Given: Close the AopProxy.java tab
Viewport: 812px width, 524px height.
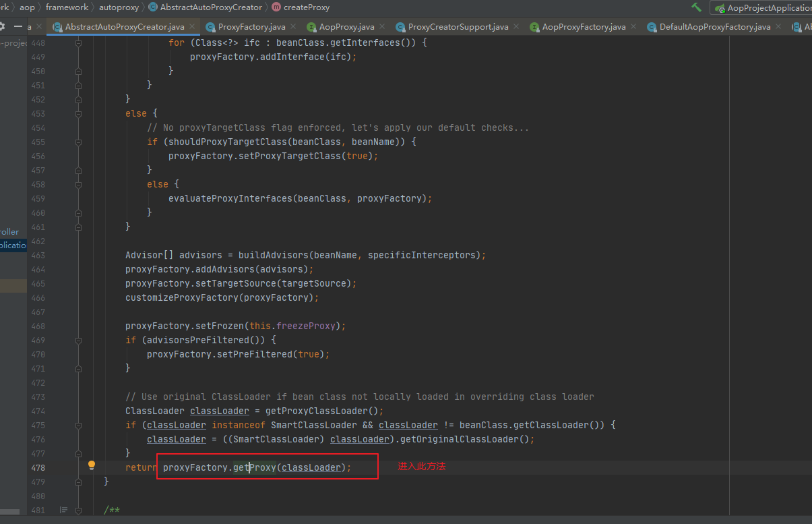Looking at the screenshot, I should click(383, 27).
